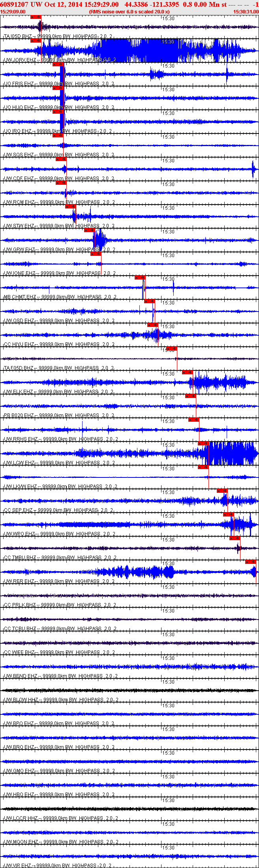Select the red pick flag on UW JORV trace

[x=36, y=41]
